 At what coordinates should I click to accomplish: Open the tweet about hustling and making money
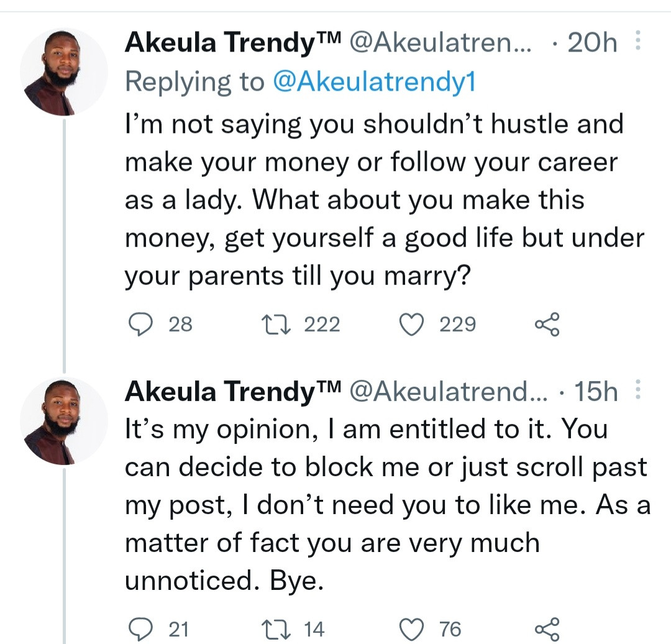point(373,199)
